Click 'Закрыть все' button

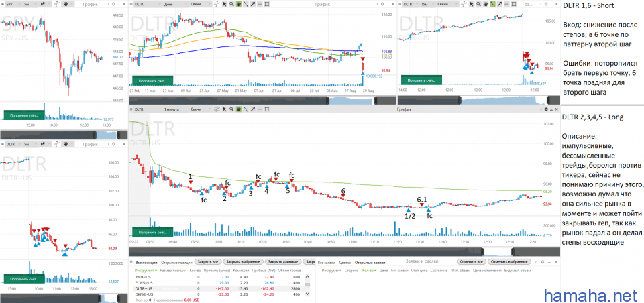click(x=208, y=262)
